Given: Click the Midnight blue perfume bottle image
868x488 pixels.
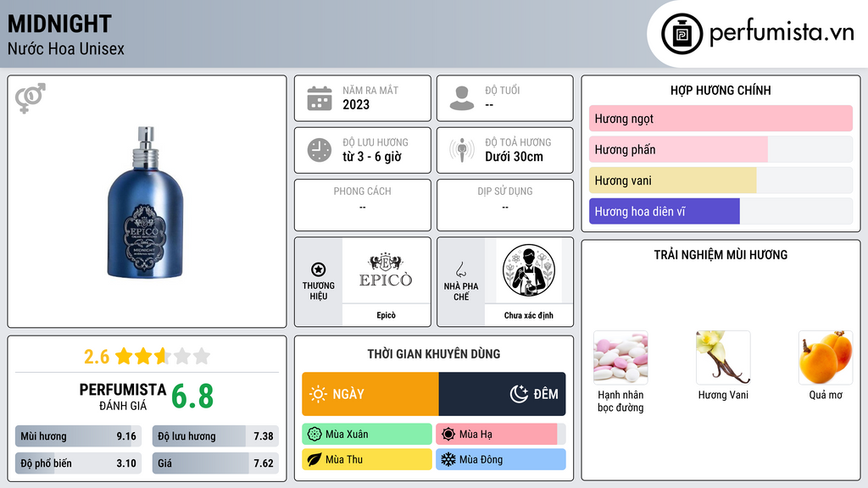Looking at the screenshot, I should (x=145, y=202).
